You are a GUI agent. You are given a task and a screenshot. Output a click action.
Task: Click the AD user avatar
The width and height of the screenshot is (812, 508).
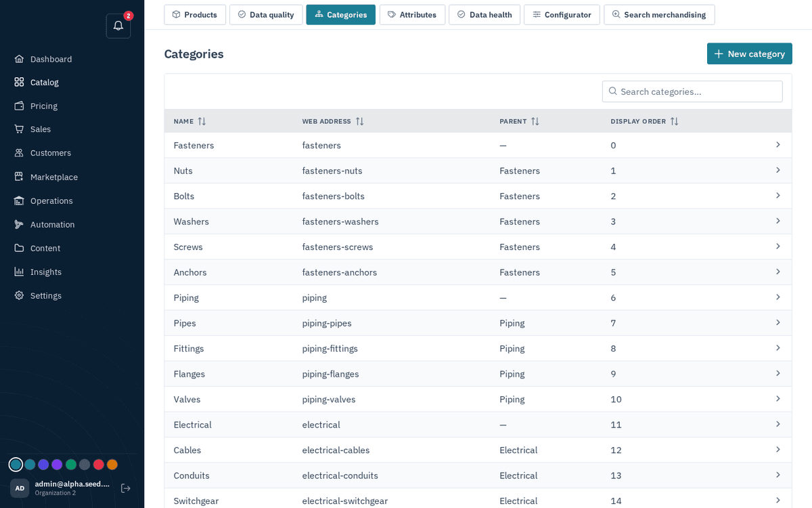point(20,488)
